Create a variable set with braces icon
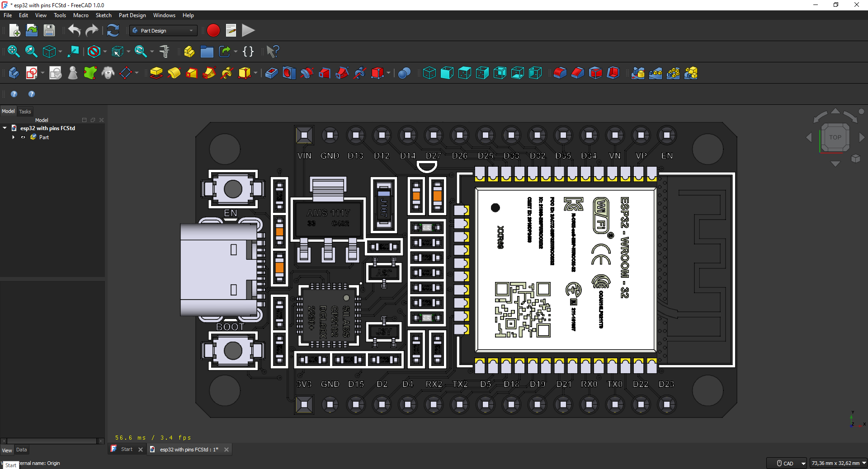 pos(248,52)
